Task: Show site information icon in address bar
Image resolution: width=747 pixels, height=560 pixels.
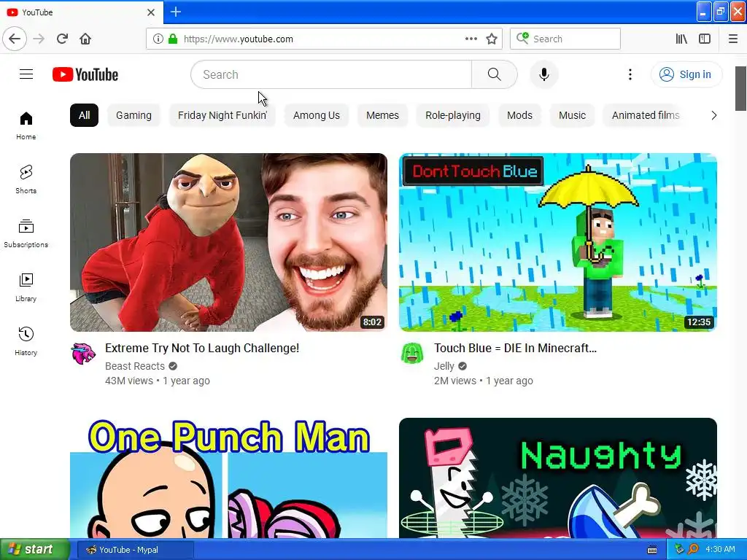Action: [158, 39]
